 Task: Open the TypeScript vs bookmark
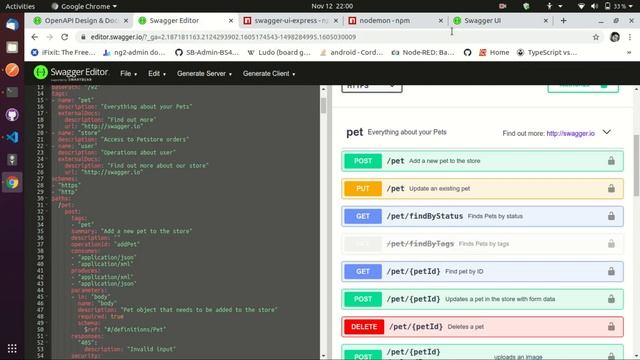[x=547, y=52]
